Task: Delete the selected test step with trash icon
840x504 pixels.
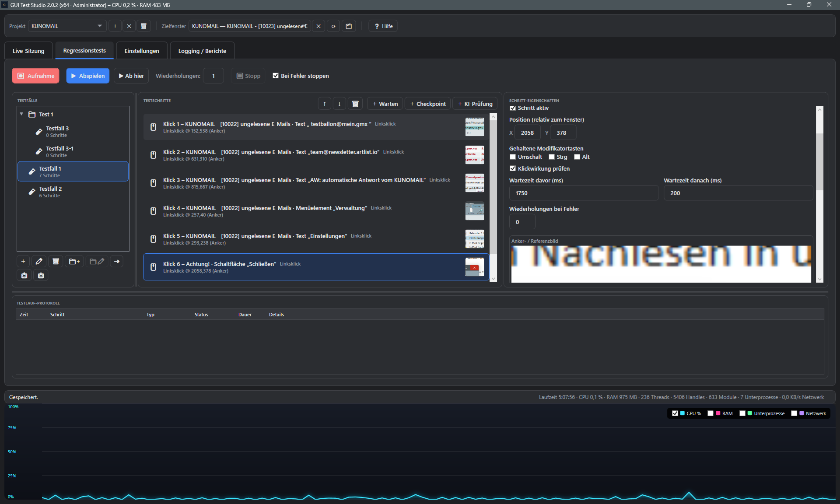Action: tap(355, 104)
